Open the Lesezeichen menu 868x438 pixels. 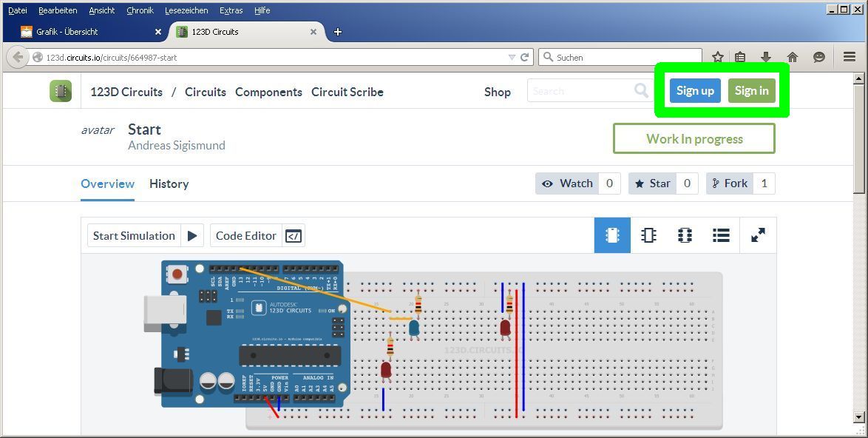(x=186, y=10)
